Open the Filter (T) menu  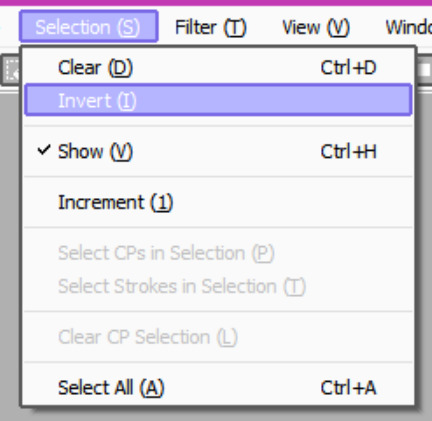[211, 27]
